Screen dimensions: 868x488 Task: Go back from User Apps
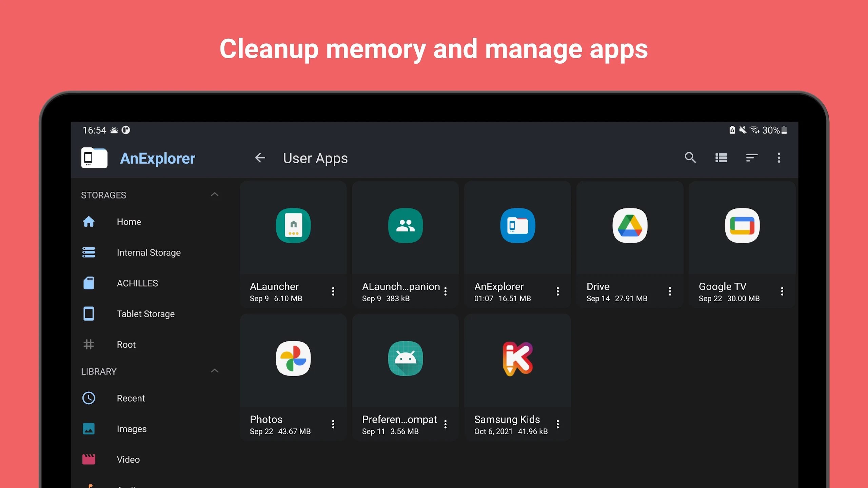(260, 158)
